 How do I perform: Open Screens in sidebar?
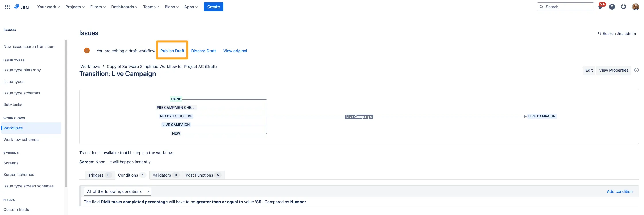click(11, 163)
